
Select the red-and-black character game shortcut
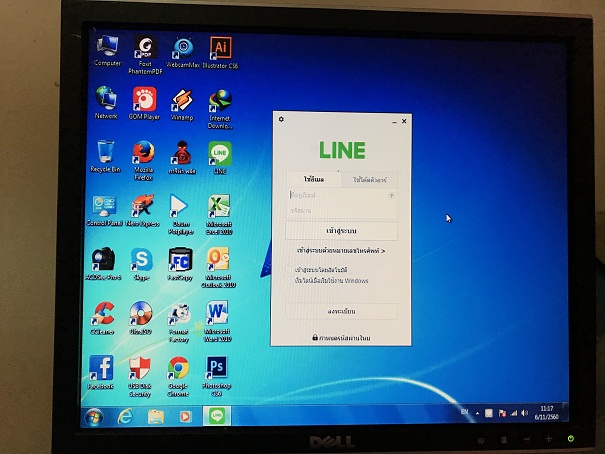(182, 157)
